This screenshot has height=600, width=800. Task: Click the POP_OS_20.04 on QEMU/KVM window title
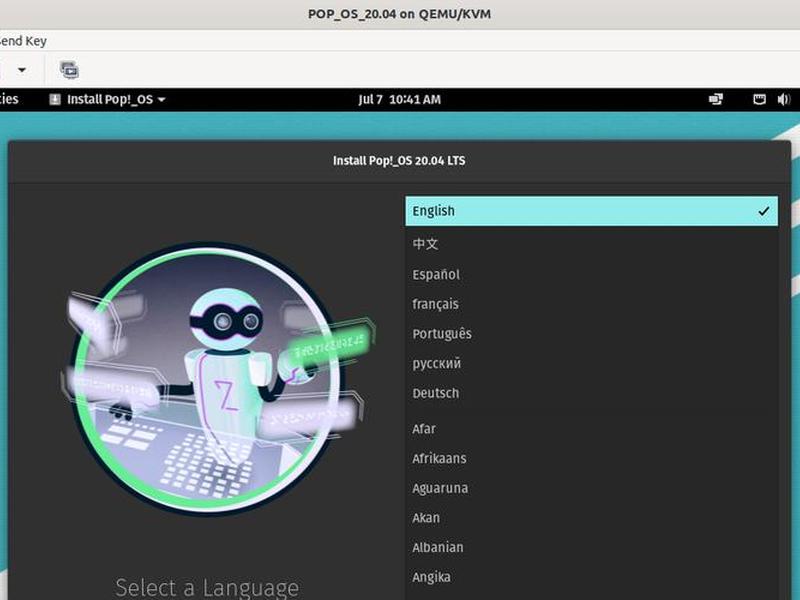(399, 14)
